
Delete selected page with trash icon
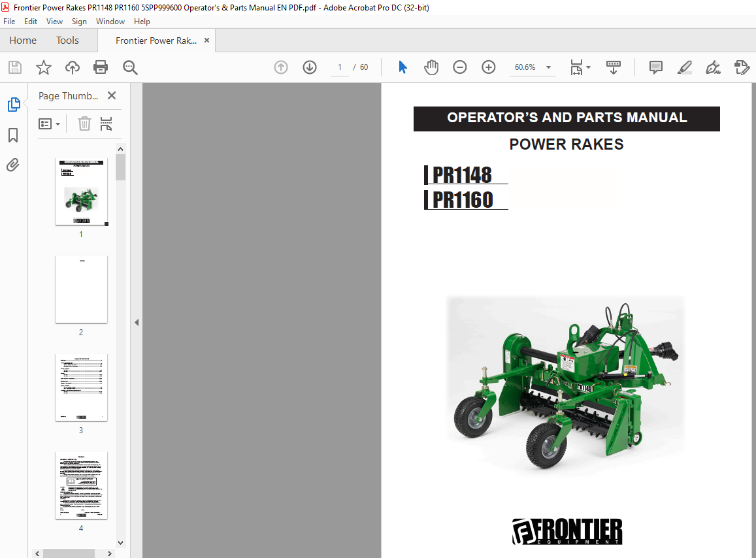point(84,124)
